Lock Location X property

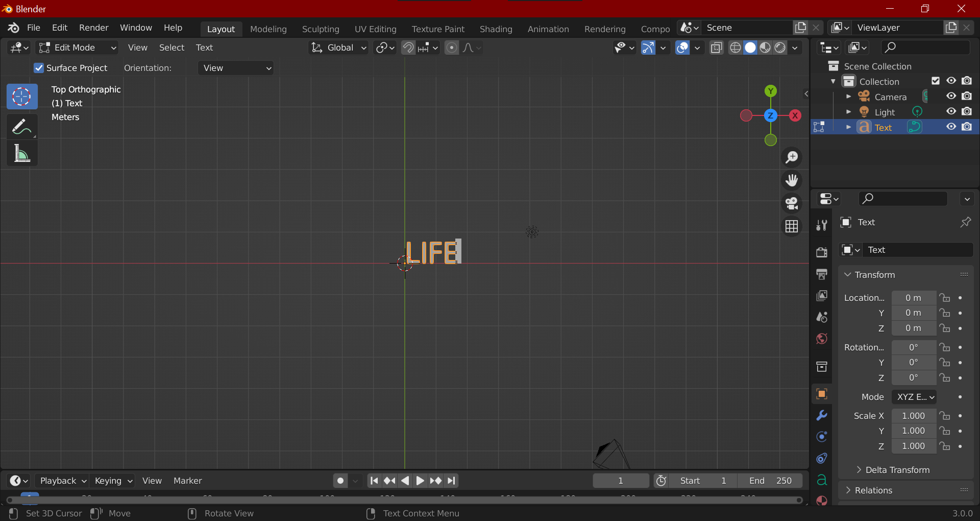tap(945, 298)
